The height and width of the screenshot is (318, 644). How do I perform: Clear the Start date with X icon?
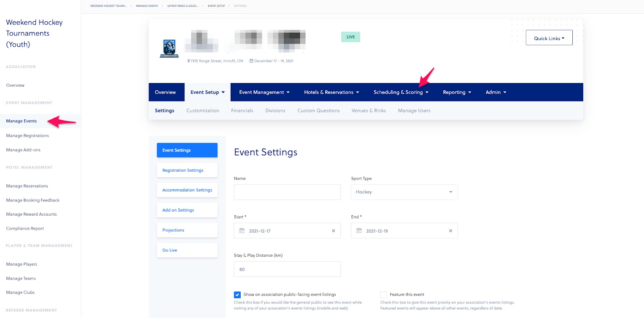coord(333,231)
